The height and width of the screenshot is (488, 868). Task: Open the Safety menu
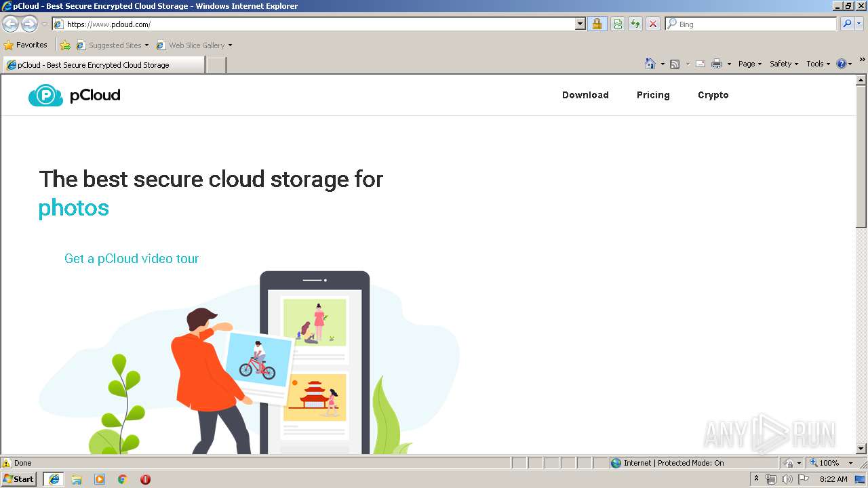coord(784,64)
